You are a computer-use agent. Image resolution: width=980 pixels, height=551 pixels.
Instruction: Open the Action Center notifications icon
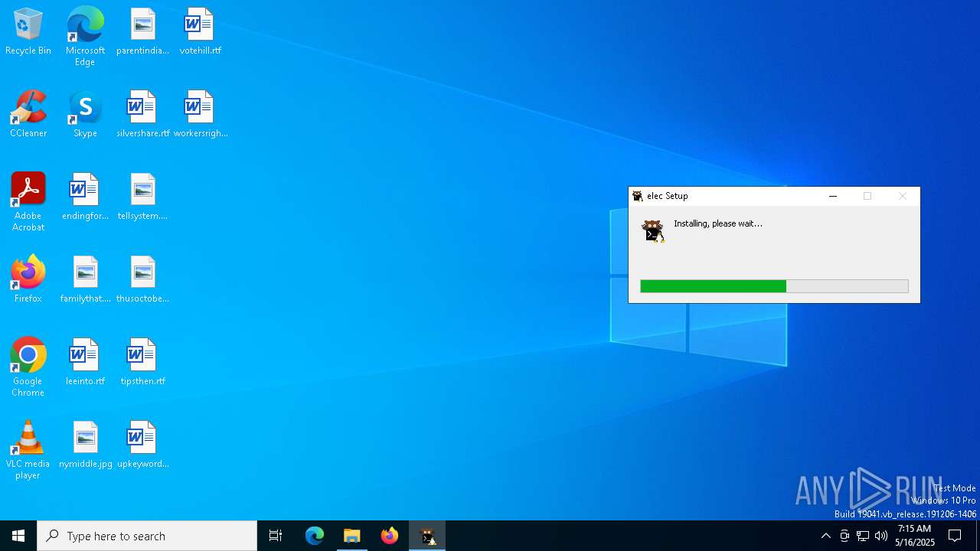[x=955, y=536]
